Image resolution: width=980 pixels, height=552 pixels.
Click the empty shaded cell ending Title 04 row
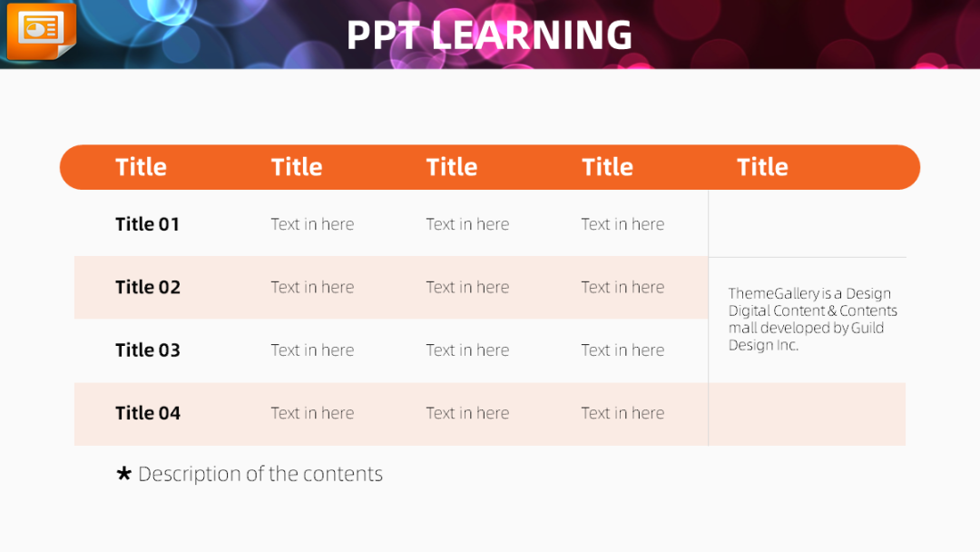[807, 414]
